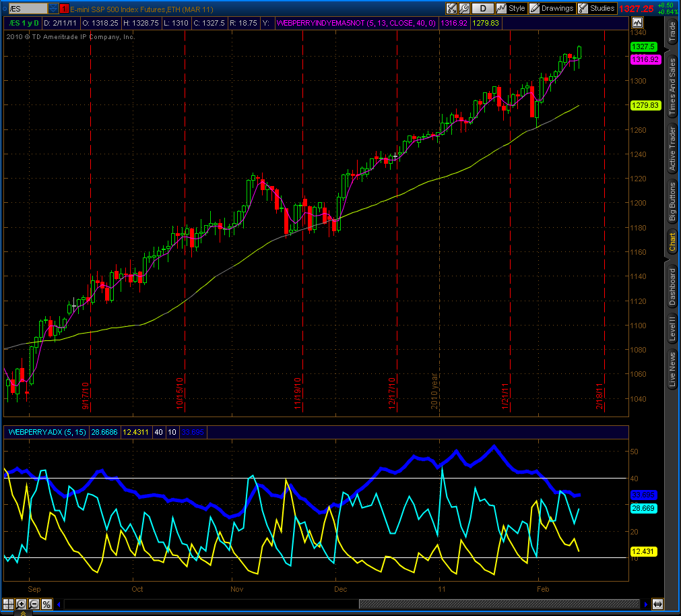Open the D aggregation period button
The height and width of the screenshot is (616, 681).
click(x=483, y=8)
